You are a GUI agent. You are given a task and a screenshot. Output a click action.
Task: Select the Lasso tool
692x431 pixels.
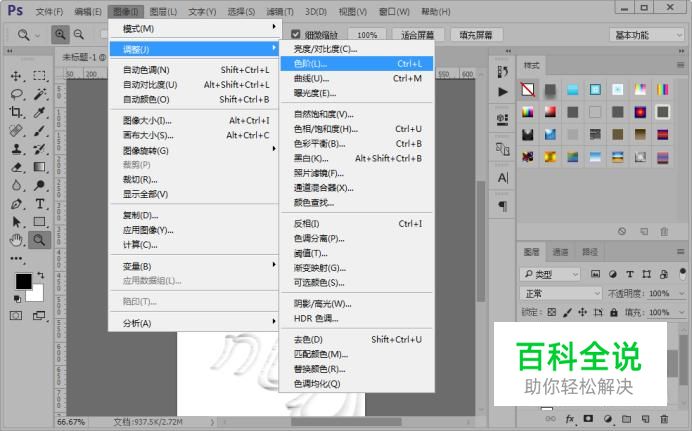16,94
